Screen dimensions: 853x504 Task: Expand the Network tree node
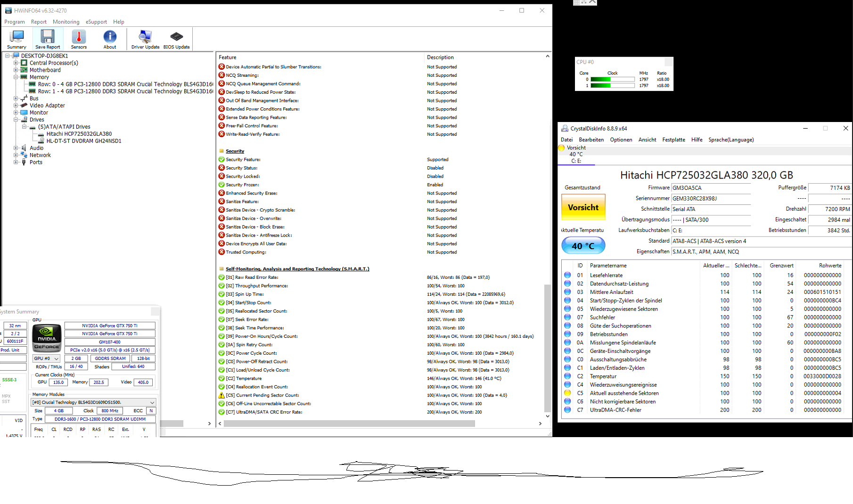pyautogui.click(x=16, y=155)
